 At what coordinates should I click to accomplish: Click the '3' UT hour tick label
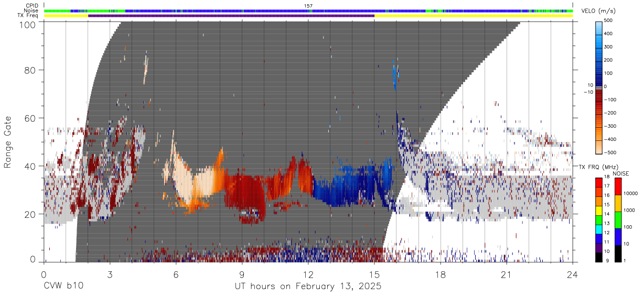point(110,274)
